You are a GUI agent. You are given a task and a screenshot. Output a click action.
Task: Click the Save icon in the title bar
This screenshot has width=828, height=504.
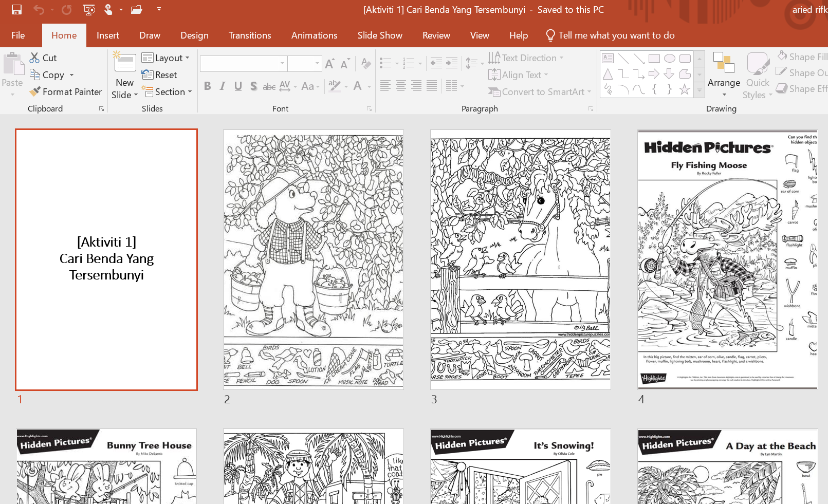click(x=16, y=10)
